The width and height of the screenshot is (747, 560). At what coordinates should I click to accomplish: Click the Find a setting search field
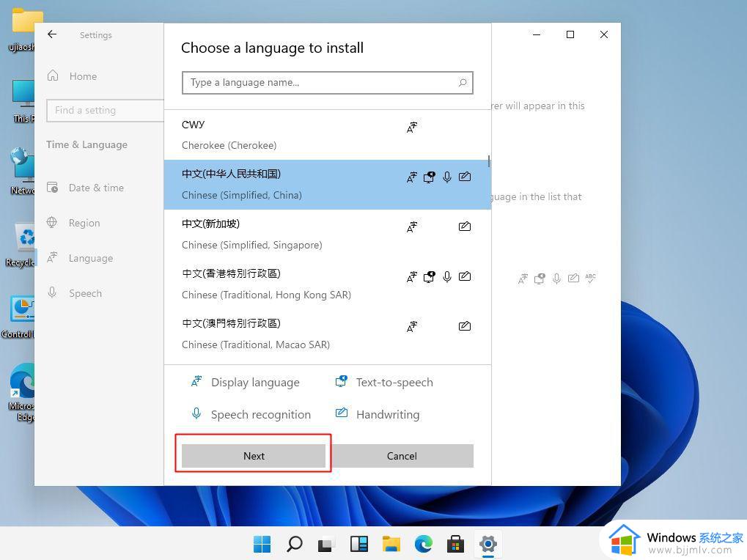click(105, 111)
